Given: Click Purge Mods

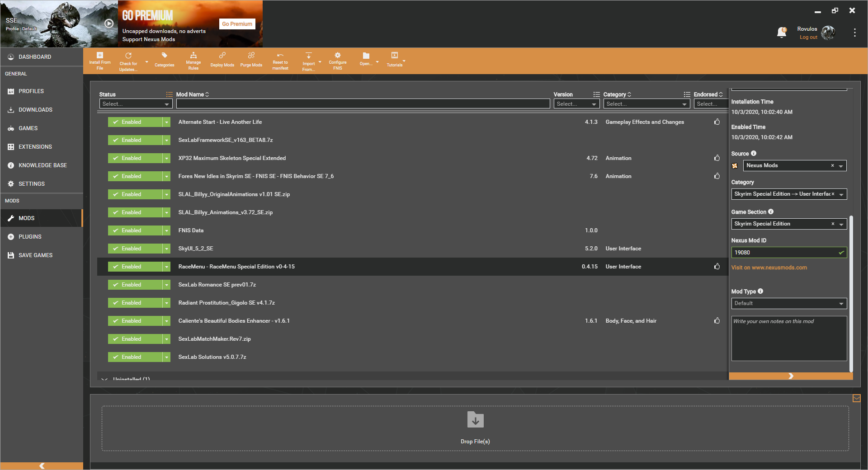Looking at the screenshot, I should coord(251,60).
